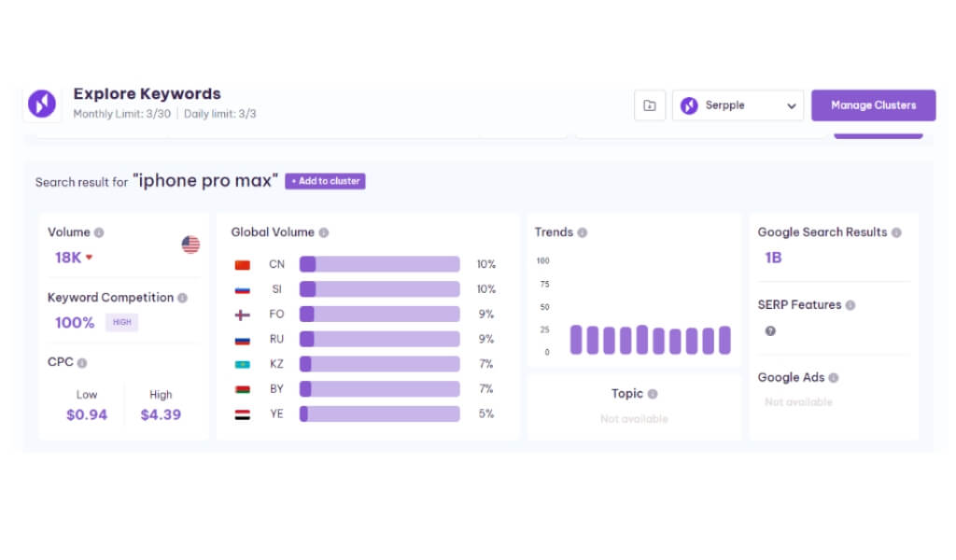This screenshot has height=560, width=956.
Task: Click the US flag country selector
Action: 190,245
